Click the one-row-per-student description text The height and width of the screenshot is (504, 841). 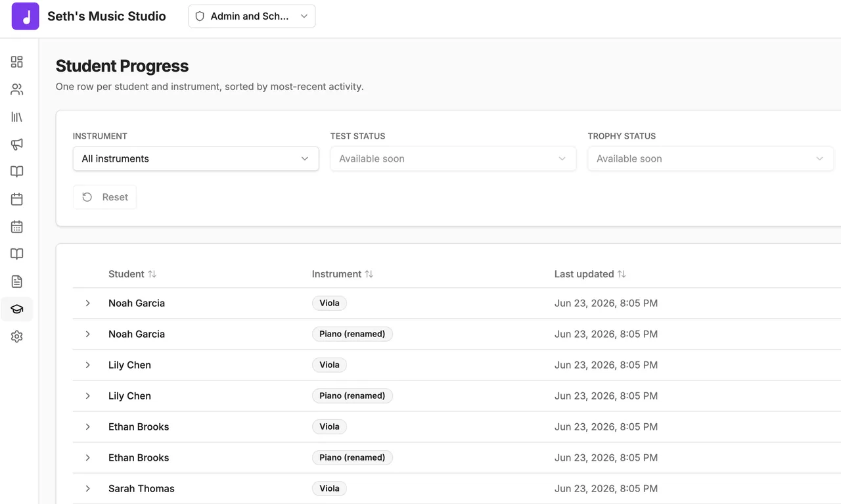tap(210, 86)
